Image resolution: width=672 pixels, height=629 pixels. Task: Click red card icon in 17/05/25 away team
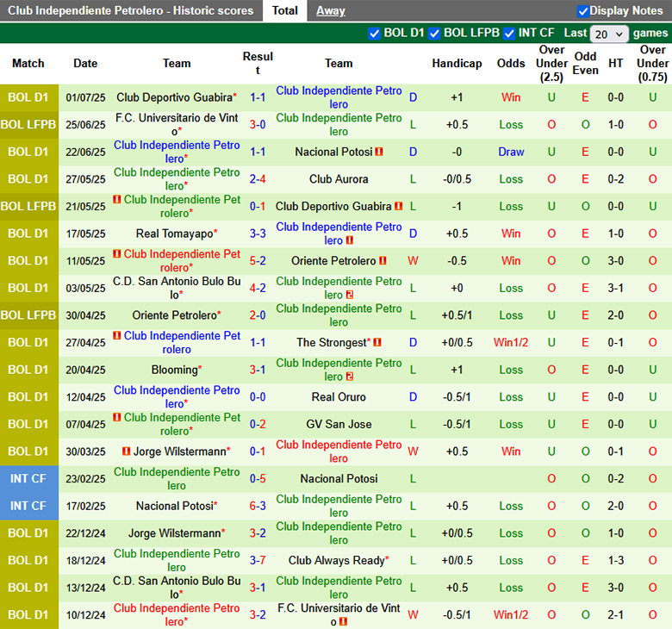[350, 240]
